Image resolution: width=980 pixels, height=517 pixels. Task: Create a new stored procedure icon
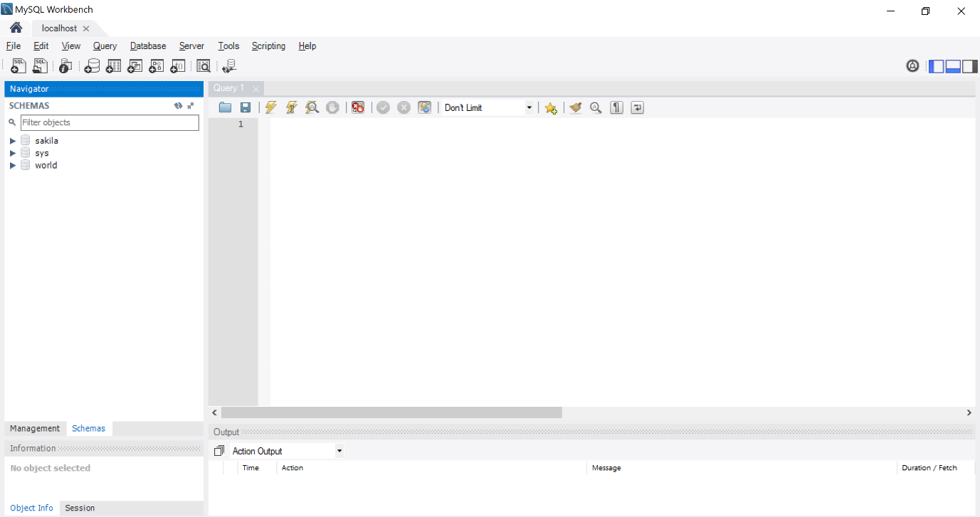(x=156, y=66)
